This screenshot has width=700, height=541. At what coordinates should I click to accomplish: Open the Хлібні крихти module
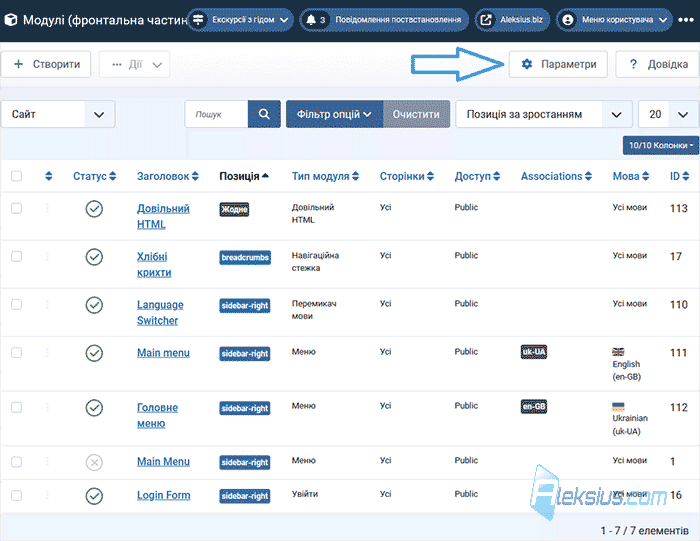154,265
